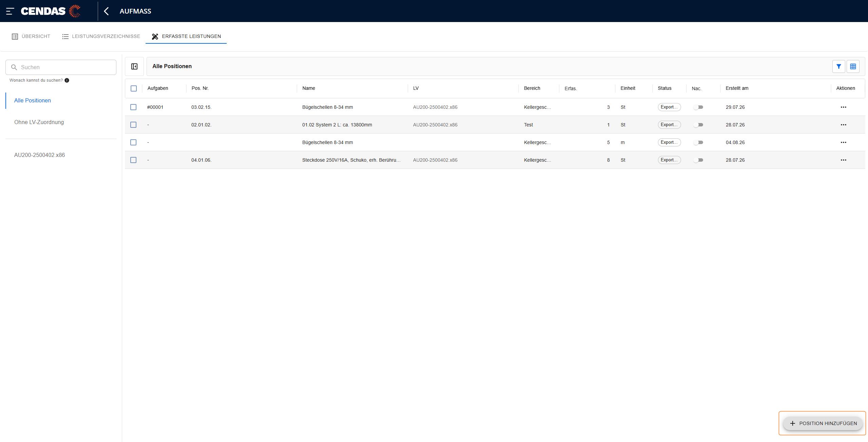Click task number #00001
The image size is (868, 442).
pos(155,107)
